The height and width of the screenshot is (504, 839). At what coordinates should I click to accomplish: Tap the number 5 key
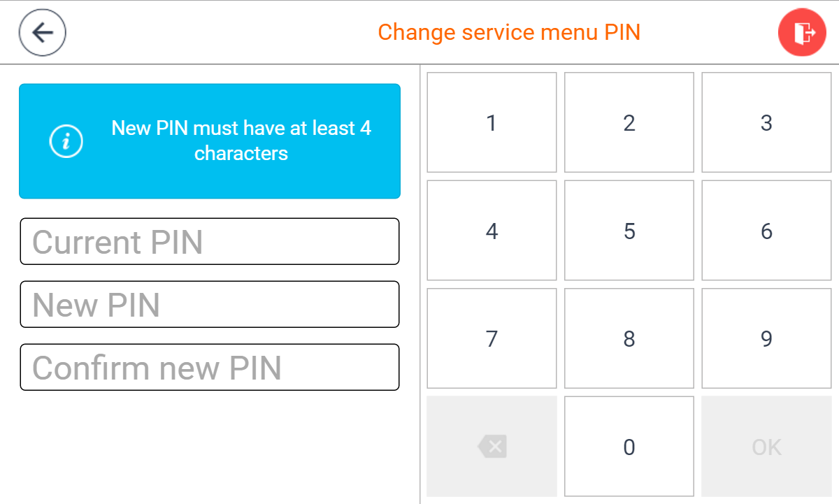coord(629,231)
